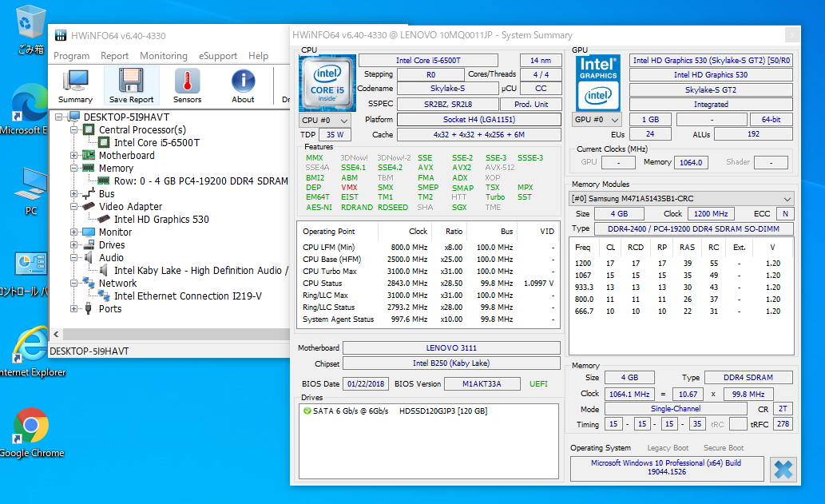Select the Bus tree icon
This screenshot has height=504, width=825.
coord(89,193)
